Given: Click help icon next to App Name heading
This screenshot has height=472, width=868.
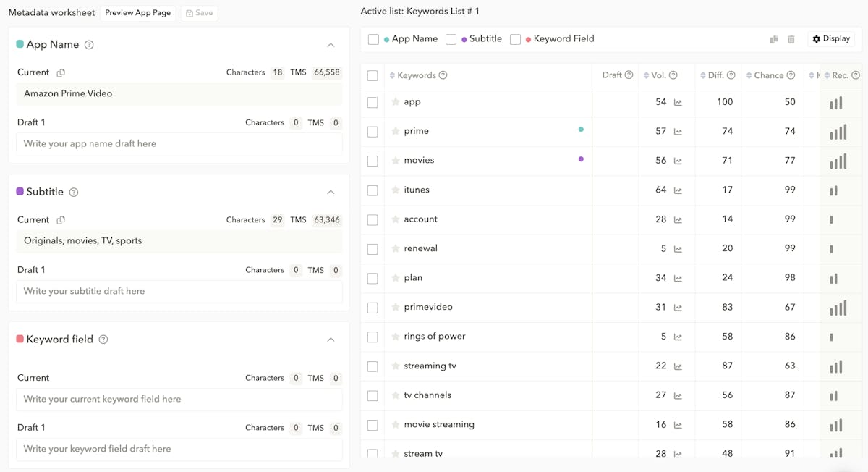Looking at the screenshot, I should point(89,45).
